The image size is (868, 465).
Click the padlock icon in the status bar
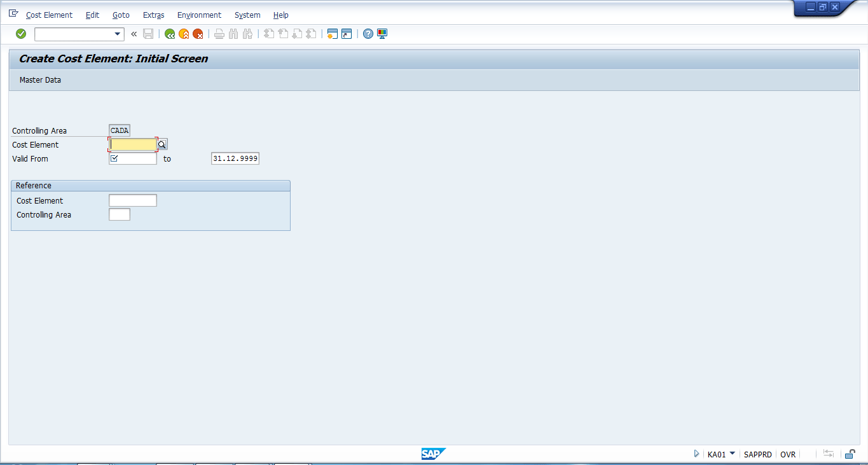pos(850,454)
